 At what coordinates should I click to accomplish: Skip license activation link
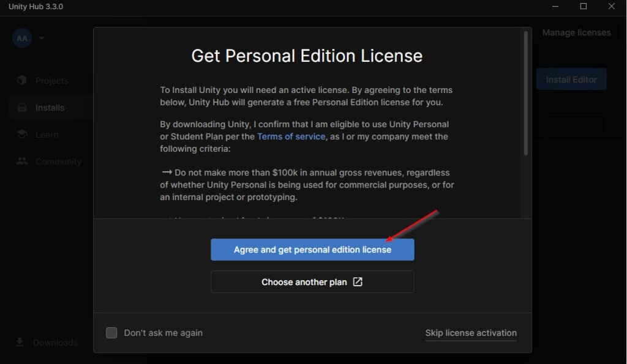click(x=471, y=333)
